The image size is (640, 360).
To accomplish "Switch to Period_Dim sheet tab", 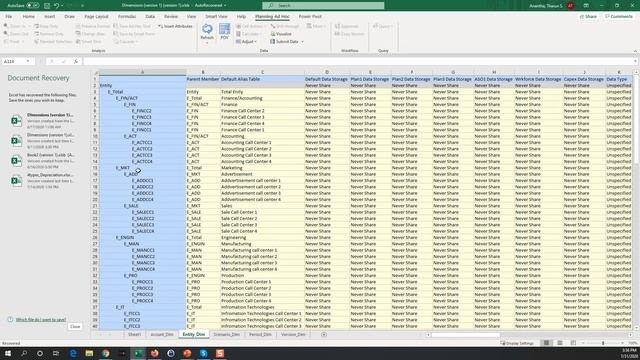I will pyautogui.click(x=260, y=335).
